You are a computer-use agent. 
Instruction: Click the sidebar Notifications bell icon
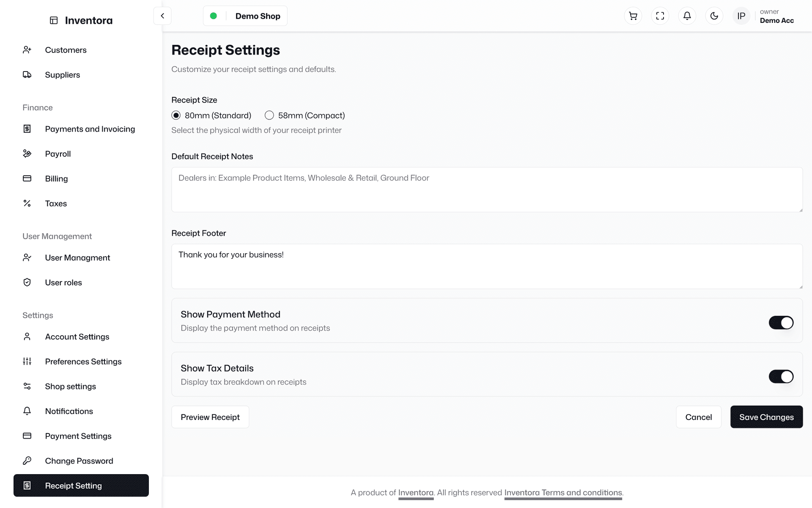(x=27, y=411)
